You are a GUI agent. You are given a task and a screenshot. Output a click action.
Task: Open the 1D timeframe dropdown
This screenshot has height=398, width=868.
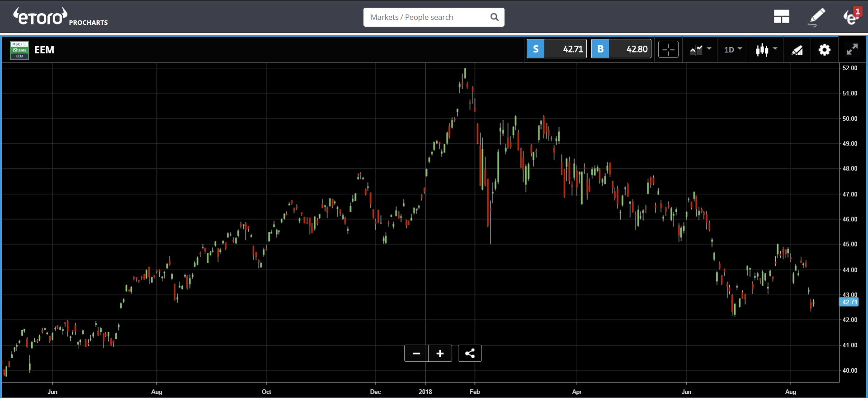(x=733, y=49)
